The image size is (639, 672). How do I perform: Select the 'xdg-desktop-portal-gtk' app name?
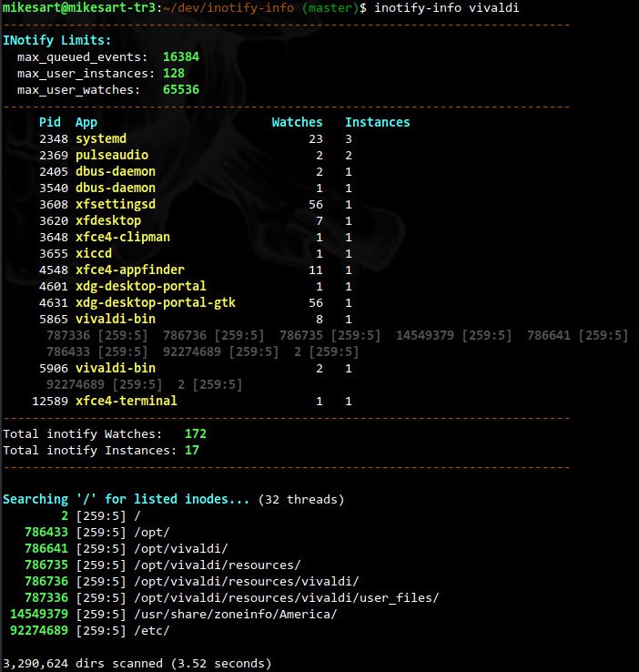(x=156, y=302)
